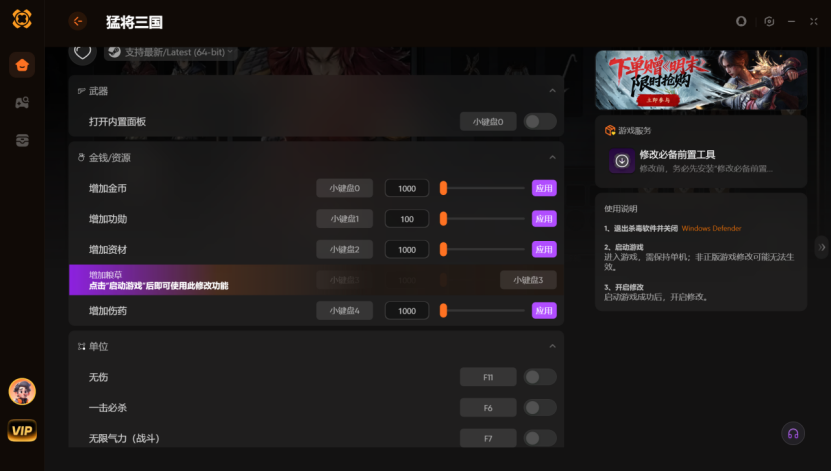Open the headset customer support icon
Viewport: 831px width, 471px height.
click(x=793, y=434)
